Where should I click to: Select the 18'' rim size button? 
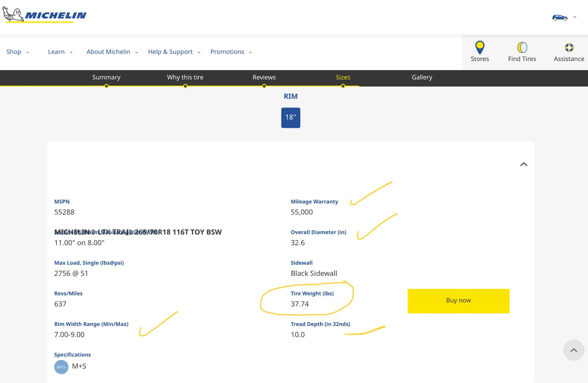pyautogui.click(x=291, y=117)
